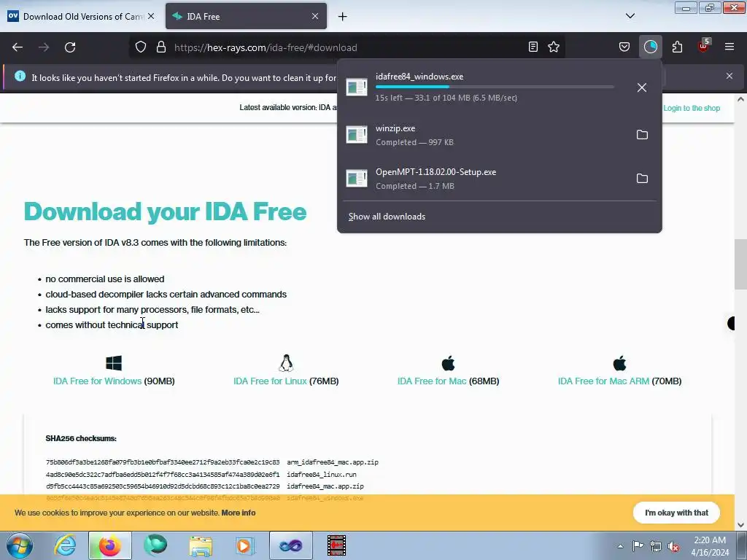Viewport: 747px width, 560px height.
Task: Open Firefox application menu
Action: click(729, 47)
